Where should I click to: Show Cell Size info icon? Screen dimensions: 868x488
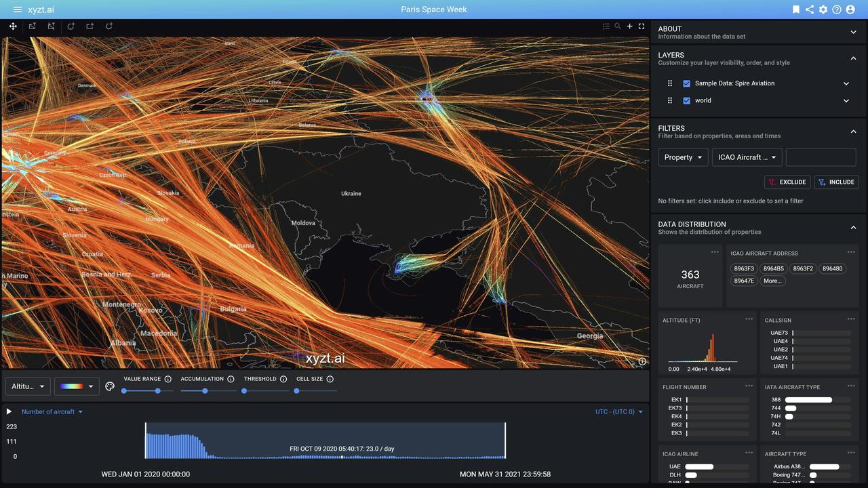coord(330,379)
